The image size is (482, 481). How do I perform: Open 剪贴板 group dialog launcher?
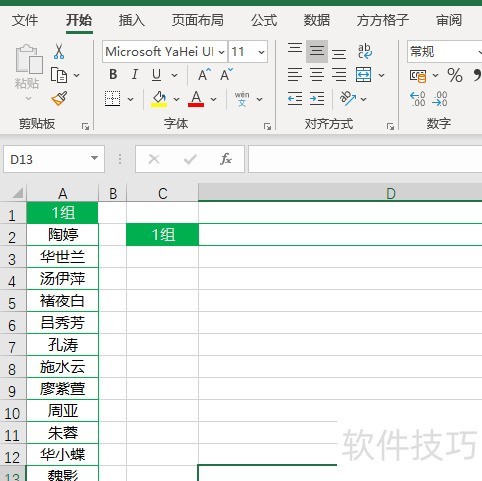(x=85, y=126)
